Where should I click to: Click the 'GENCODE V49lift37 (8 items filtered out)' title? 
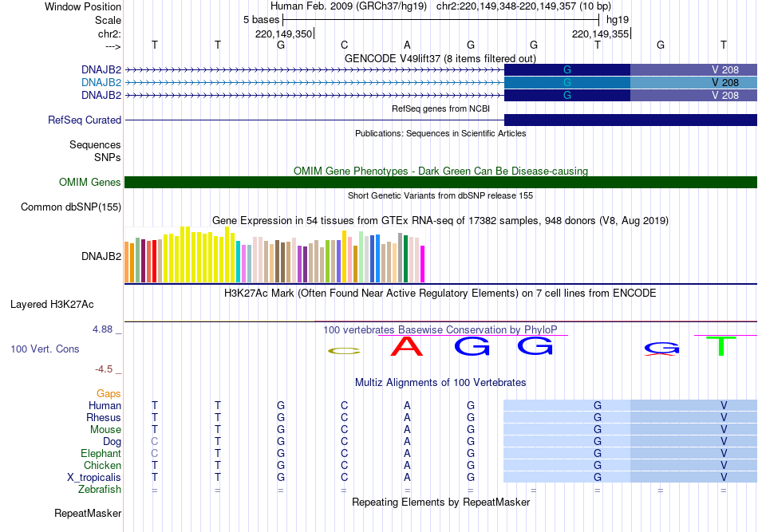[x=440, y=58]
